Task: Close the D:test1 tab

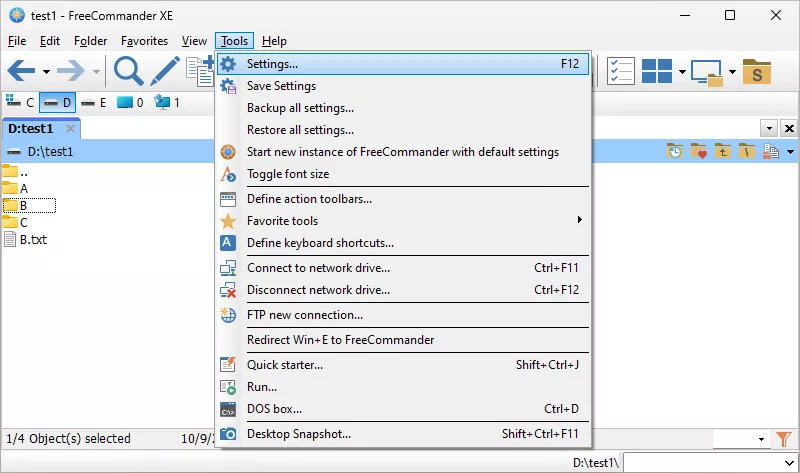Action: (70, 129)
